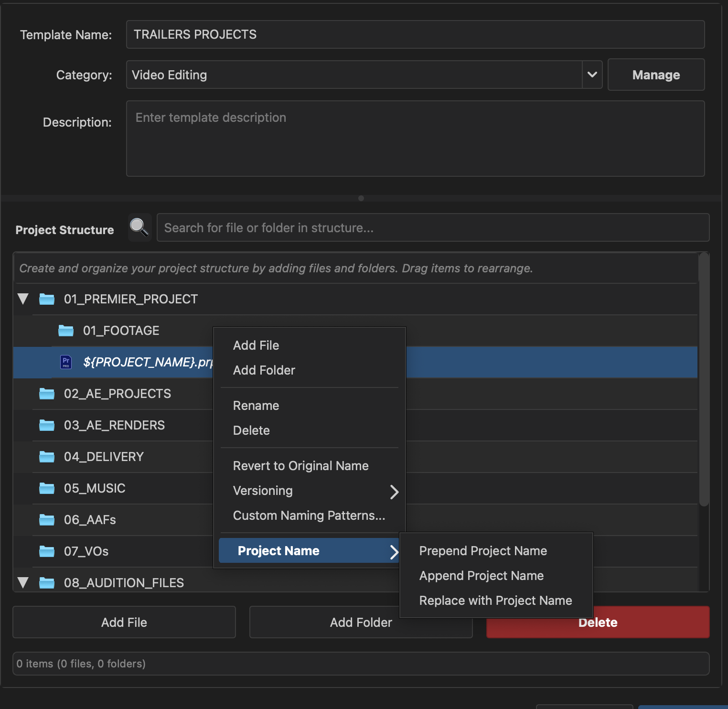
Task: Click the 06_AAFs folder icon
Action: tap(46, 520)
